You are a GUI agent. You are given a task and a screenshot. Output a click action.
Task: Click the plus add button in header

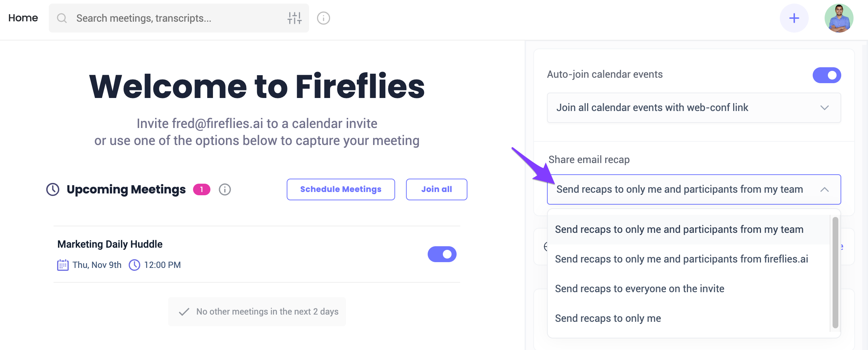click(794, 18)
